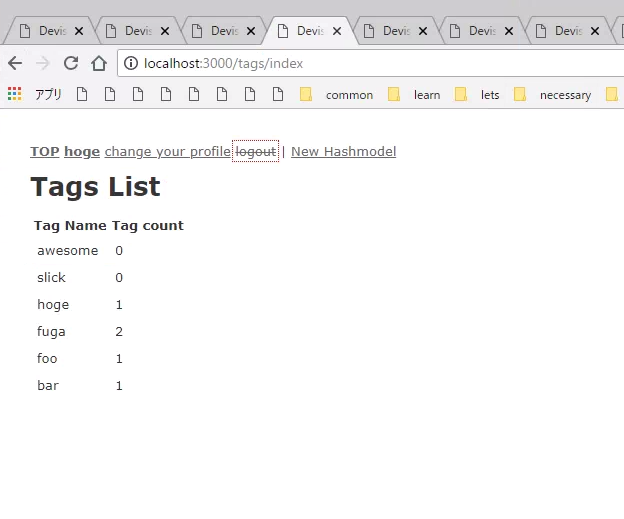Reload the current page
This screenshot has width=624, height=519.
point(71,63)
